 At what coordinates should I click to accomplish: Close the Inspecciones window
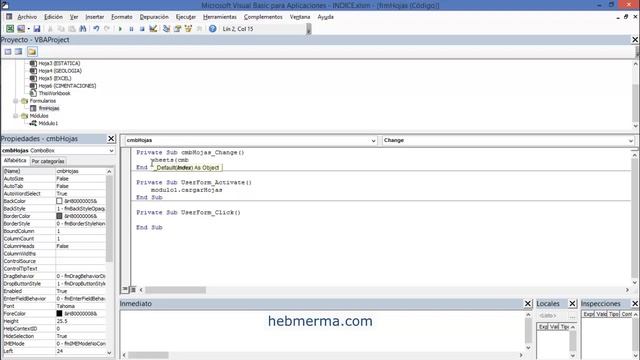pos(635,304)
